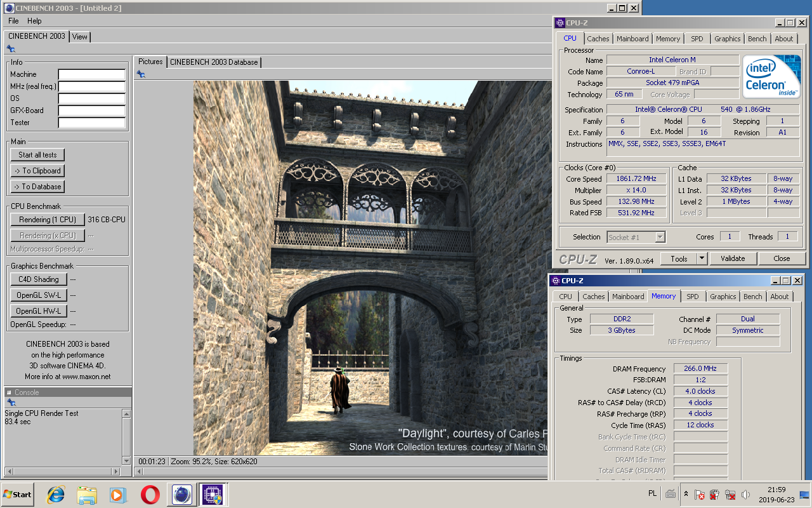Image resolution: width=812 pixels, height=508 pixels.
Task: Open Mainboard tab in CPU-Z processor window
Action: click(x=632, y=39)
